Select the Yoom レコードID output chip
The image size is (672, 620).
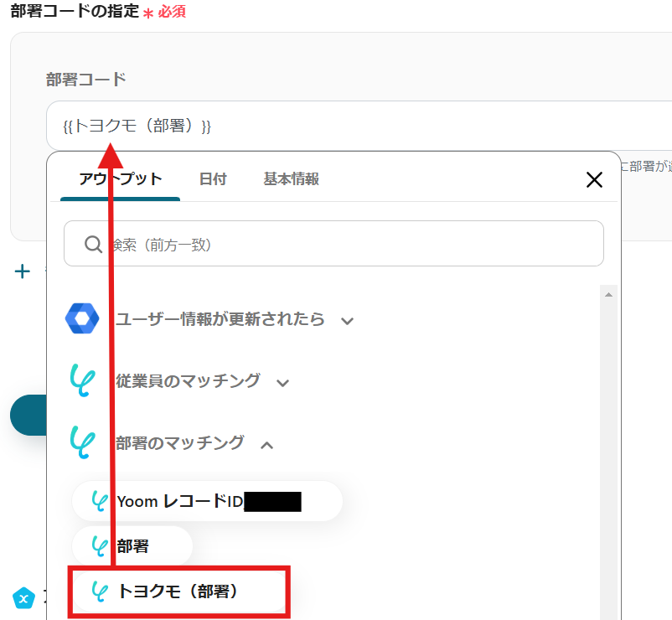(x=207, y=501)
